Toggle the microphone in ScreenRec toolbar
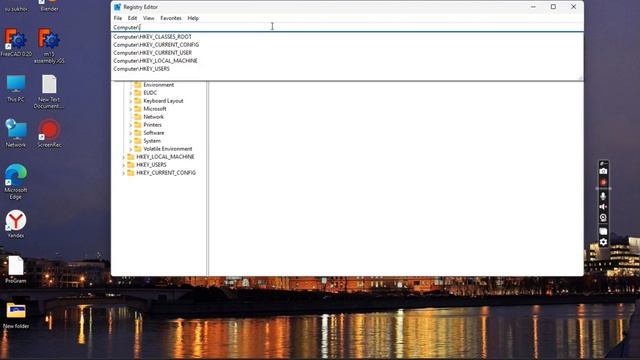This screenshot has width=640, height=360. 603,196
